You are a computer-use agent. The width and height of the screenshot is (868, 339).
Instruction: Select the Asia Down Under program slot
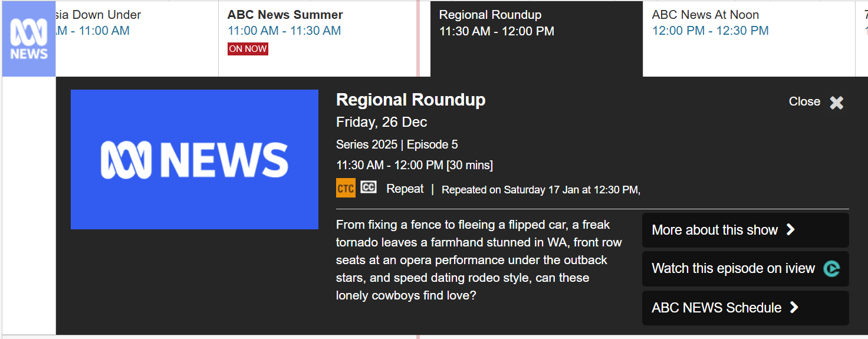137,24
